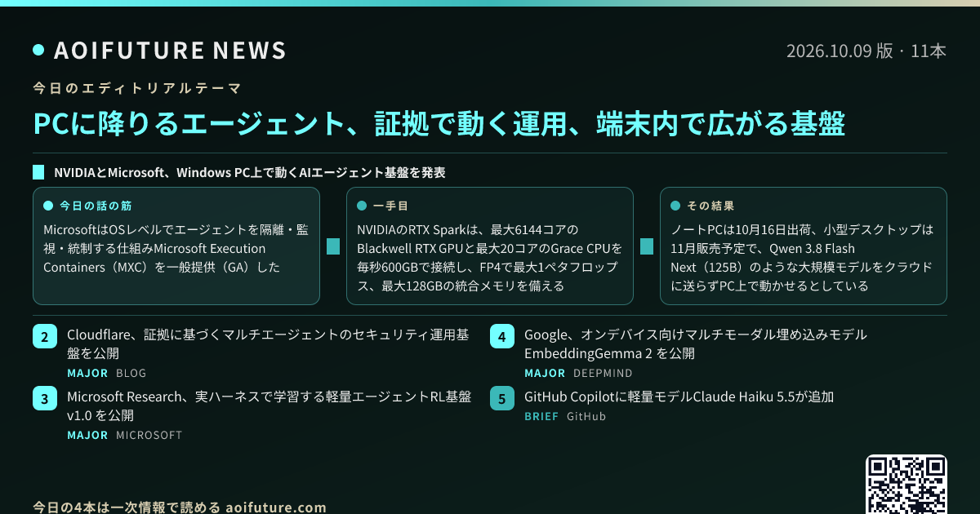
Task: Click the MAJOR tag beside BLOG
Action: click(x=87, y=373)
